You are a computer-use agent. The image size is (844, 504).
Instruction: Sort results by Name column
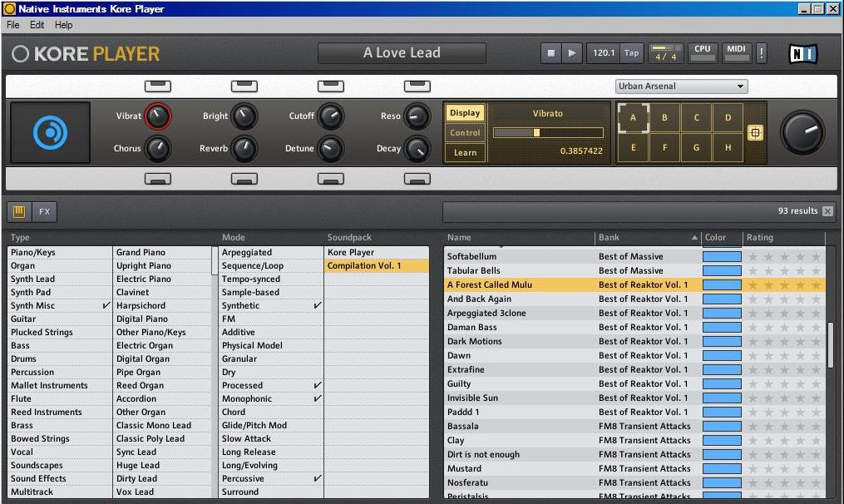519,238
